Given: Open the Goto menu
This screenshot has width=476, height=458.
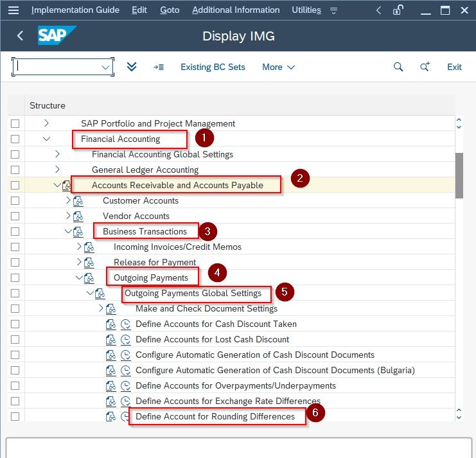Looking at the screenshot, I should [x=170, y=10].
